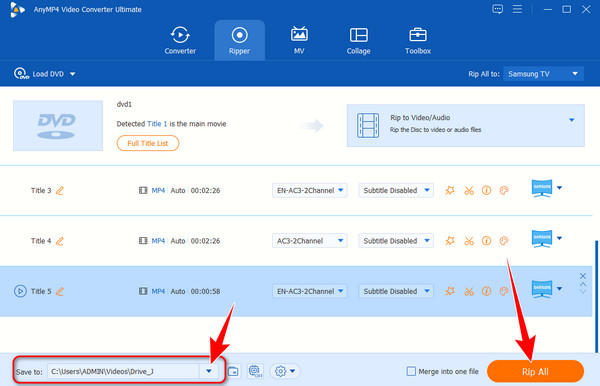Open the feedback chat icon
The height and width of the screenshot is (386, 600).
tap(497, 9)
